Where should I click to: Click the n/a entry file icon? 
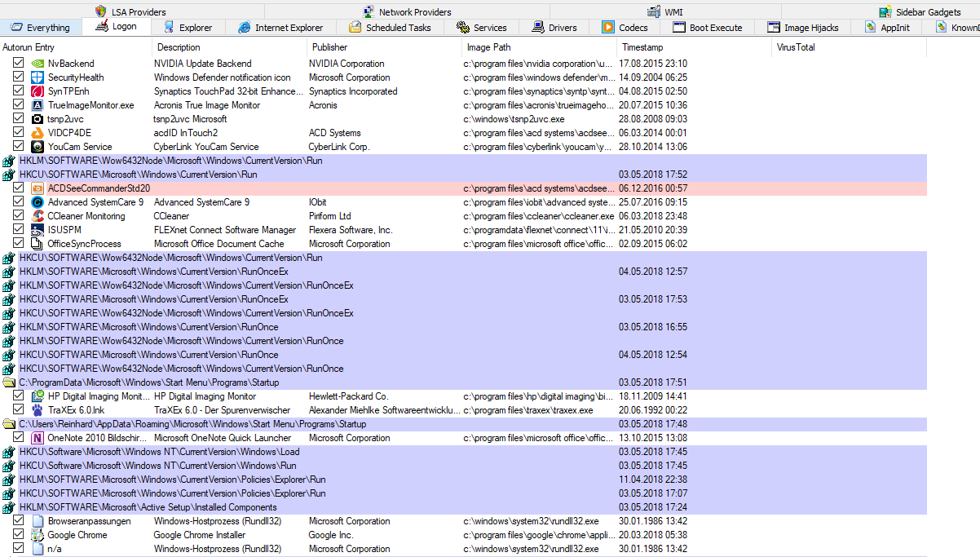tap(38, 549)
